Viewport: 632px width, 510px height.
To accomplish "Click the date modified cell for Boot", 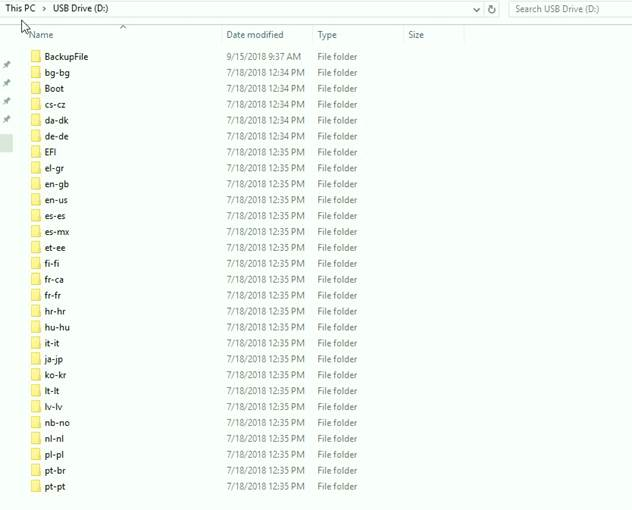I will tap(265, 88).
